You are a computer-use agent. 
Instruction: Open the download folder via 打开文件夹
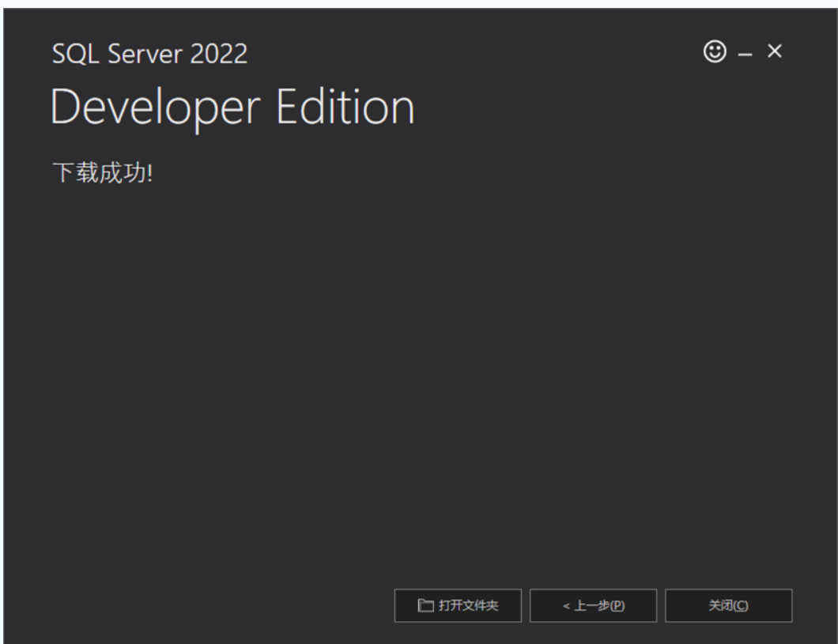click(458, 605)
